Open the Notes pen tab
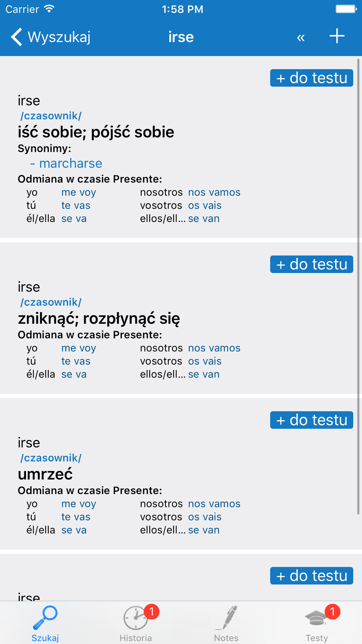Screen dimensions: 362x644 [x=226, y=623]
